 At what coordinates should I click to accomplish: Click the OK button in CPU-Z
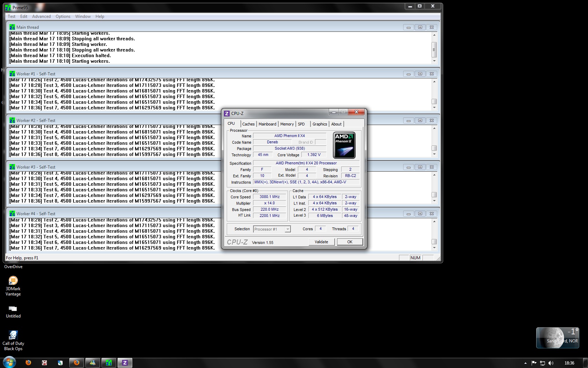[350, 242]
